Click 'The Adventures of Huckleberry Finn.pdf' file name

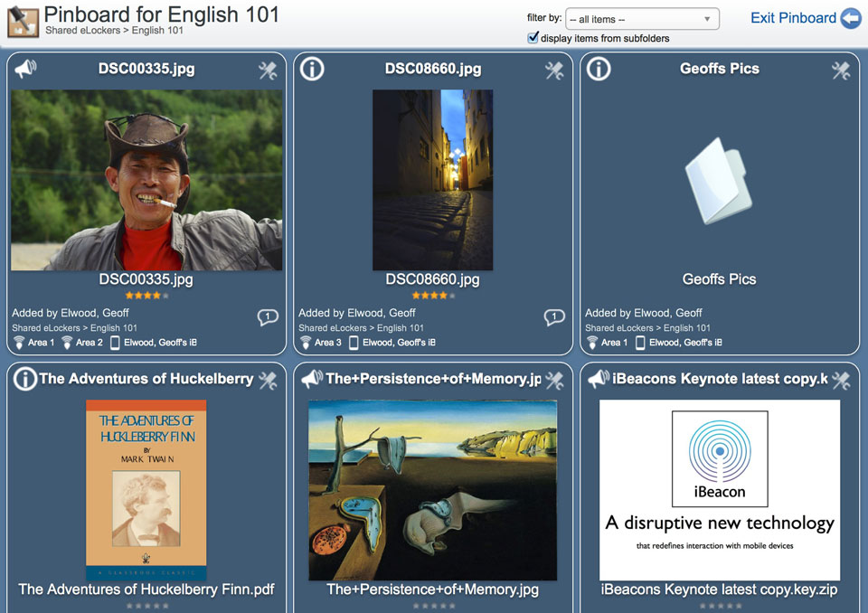coord(146,589)
